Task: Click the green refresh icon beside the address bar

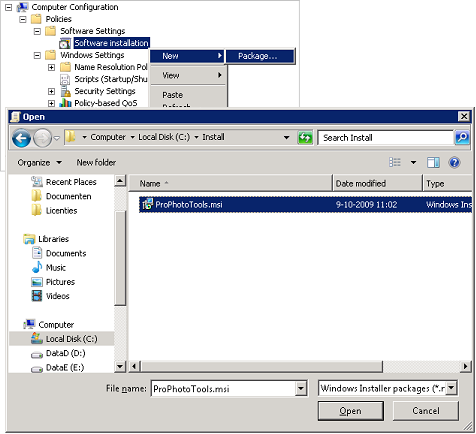Action: pyautogui.click(x=305, y=137)
